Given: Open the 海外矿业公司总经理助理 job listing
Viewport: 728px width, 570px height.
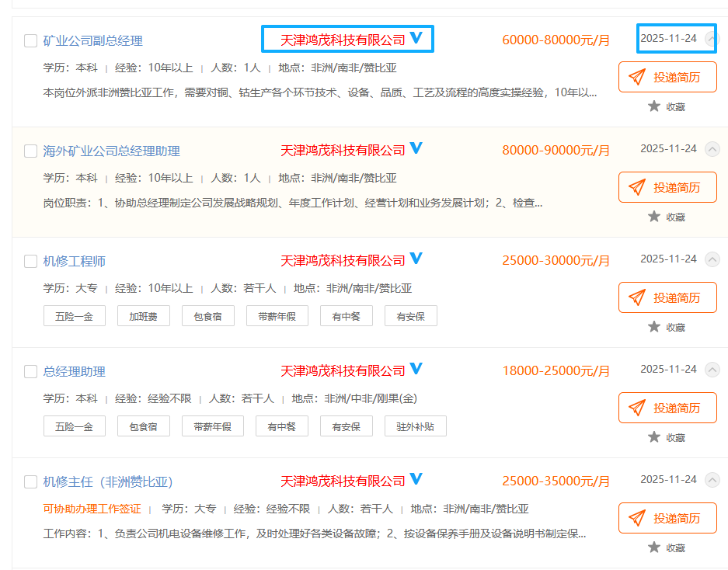Looking at the screenshot, I should coord(111,151).
